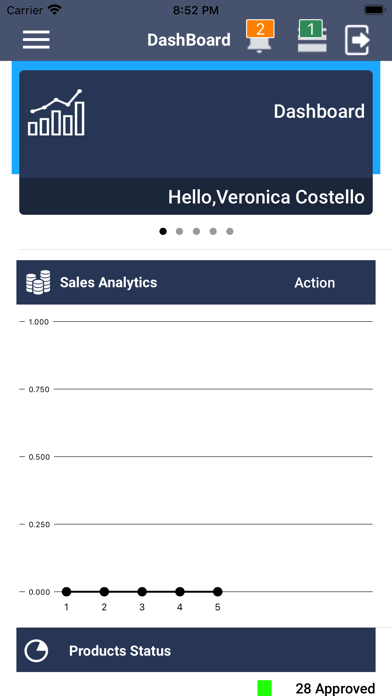Tap the logout arrow icon
The width and height of the screenshot is (392, 696).
point(357,40)
